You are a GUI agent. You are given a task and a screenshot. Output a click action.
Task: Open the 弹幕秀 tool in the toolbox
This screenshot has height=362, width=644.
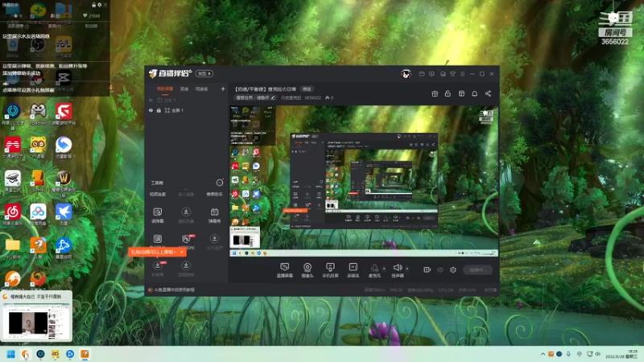click(214, 215)
